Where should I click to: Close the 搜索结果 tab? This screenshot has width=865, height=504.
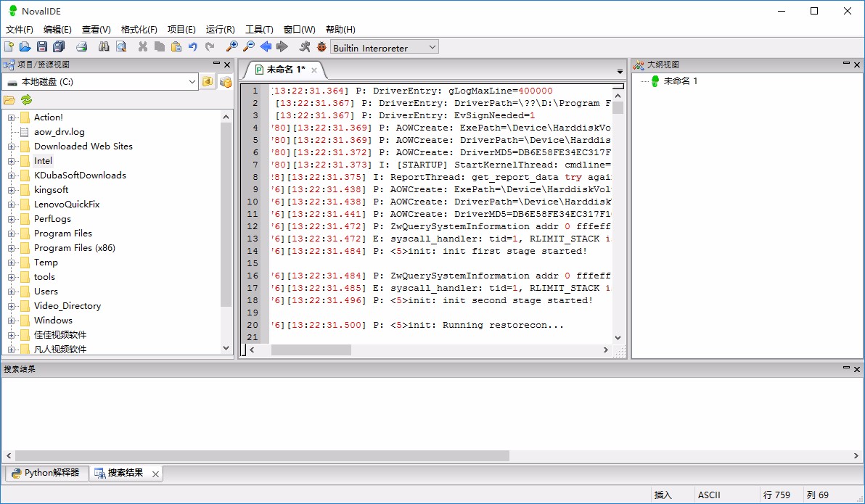coord(155,474)
